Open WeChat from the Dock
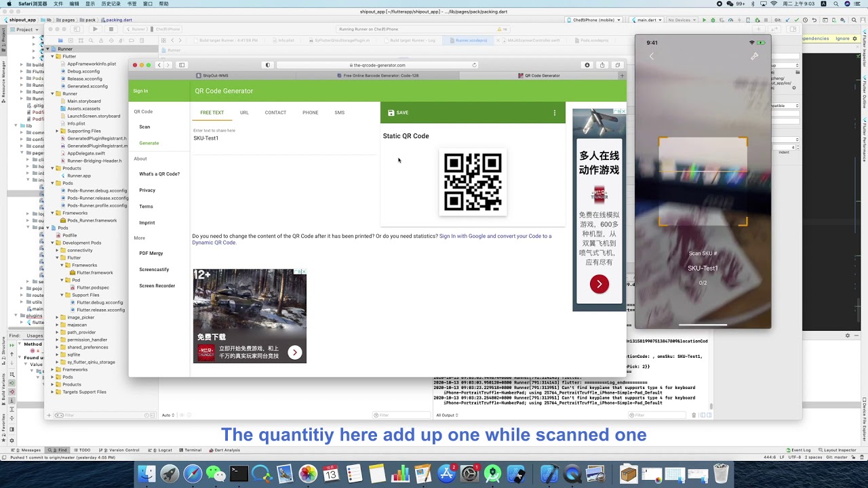The image size is (868, 488). pyautogui.click(x=216, y=474)
